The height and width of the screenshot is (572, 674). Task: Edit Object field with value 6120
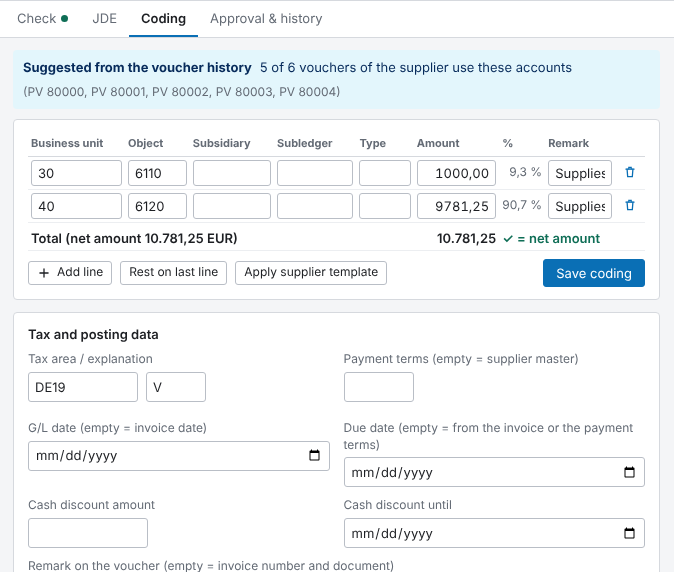(x=157, y=206)
